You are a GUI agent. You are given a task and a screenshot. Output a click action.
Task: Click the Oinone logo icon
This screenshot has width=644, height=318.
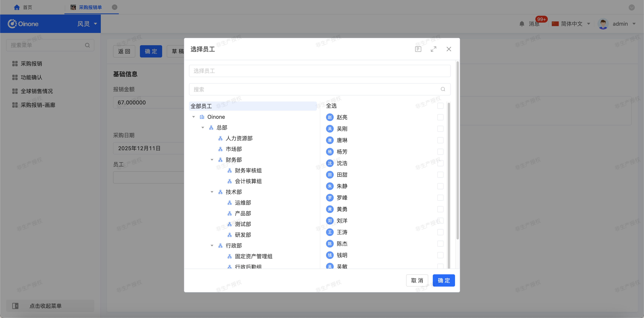pos(12,24)
